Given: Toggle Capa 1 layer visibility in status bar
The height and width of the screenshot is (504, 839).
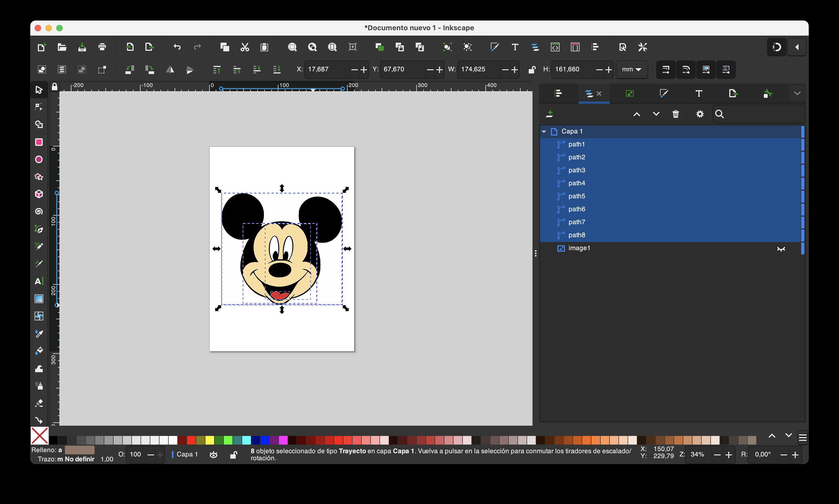Looking at the screenshot, I should point(214,454).
